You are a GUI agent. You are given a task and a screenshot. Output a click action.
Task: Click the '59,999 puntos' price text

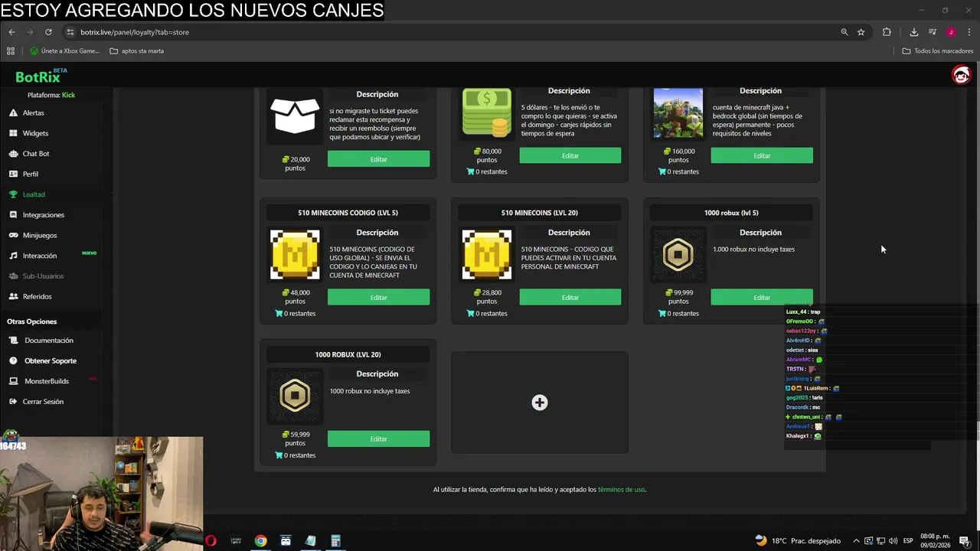pos(296,439)
